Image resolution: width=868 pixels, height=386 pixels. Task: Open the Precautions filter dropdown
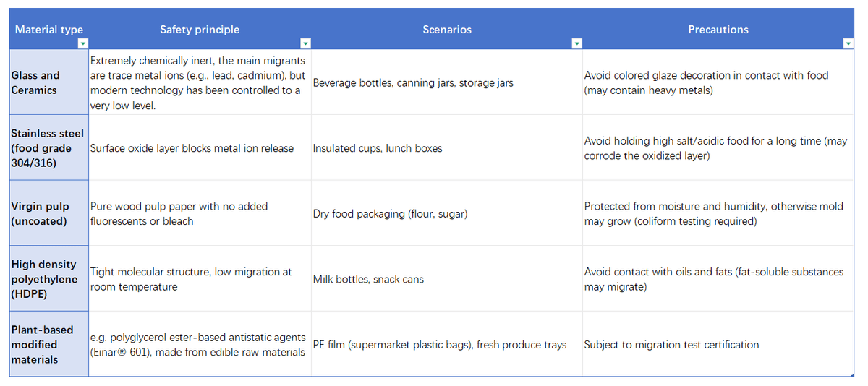pos(848,44)
